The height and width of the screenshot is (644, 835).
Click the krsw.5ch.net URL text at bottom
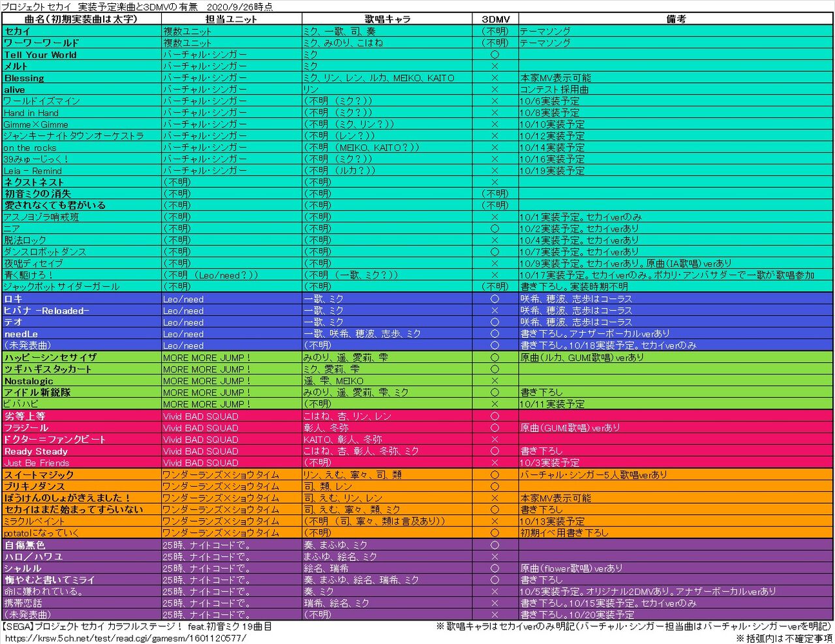pos(127,637)
